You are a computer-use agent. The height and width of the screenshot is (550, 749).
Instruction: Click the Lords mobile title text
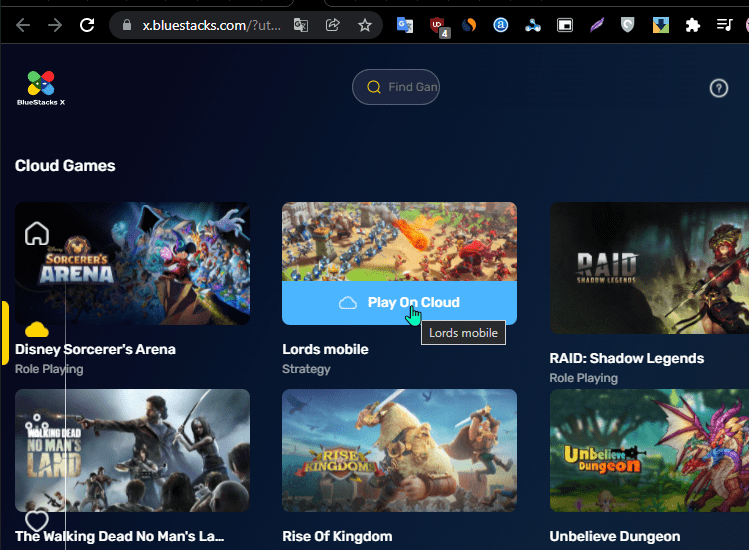tap(325, 349)
